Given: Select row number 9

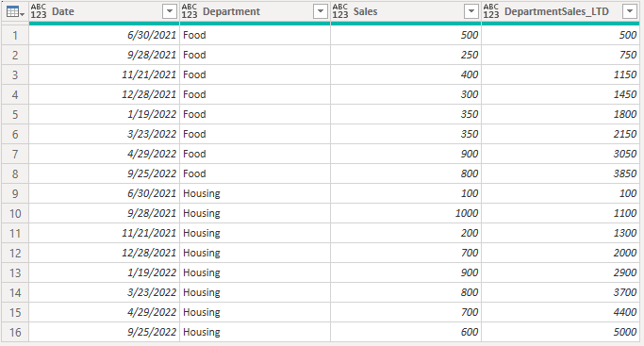Looking at the screenshot, I should click(x=15, y=193).
